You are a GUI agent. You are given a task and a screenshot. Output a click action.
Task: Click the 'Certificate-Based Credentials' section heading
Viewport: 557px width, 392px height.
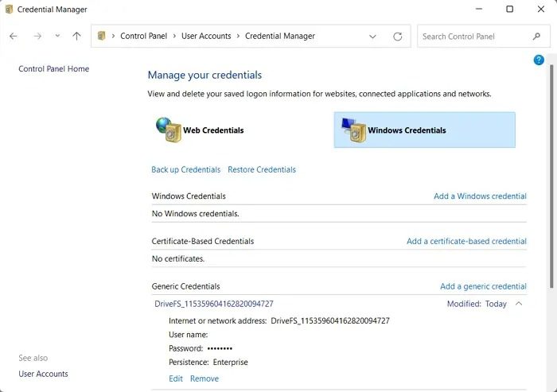[x=203, y=241]
